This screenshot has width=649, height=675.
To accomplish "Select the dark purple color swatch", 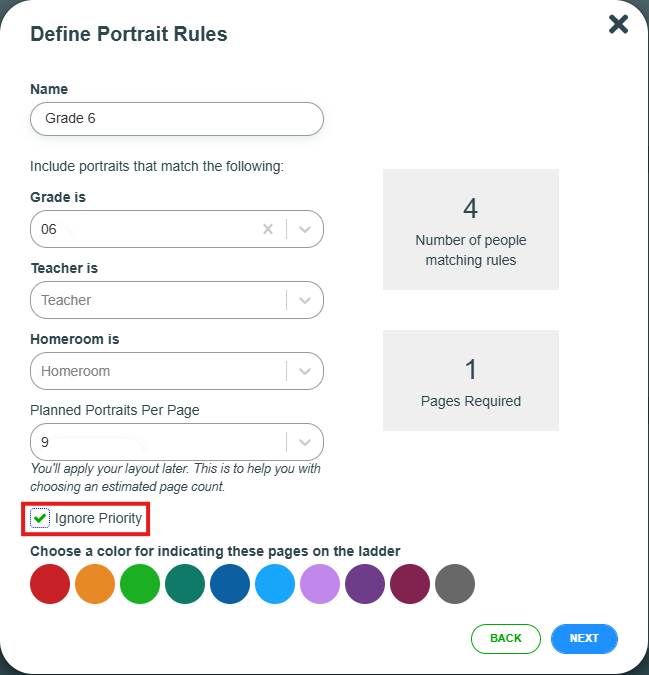I will point(365,584).
